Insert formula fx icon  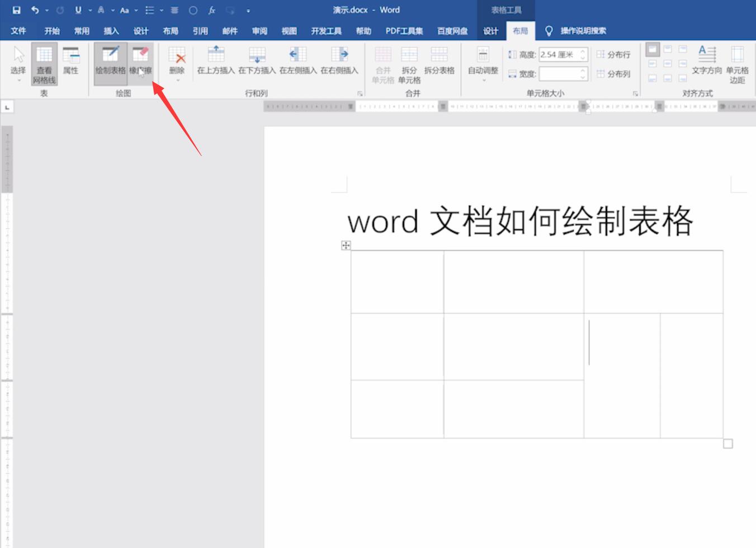212,10
